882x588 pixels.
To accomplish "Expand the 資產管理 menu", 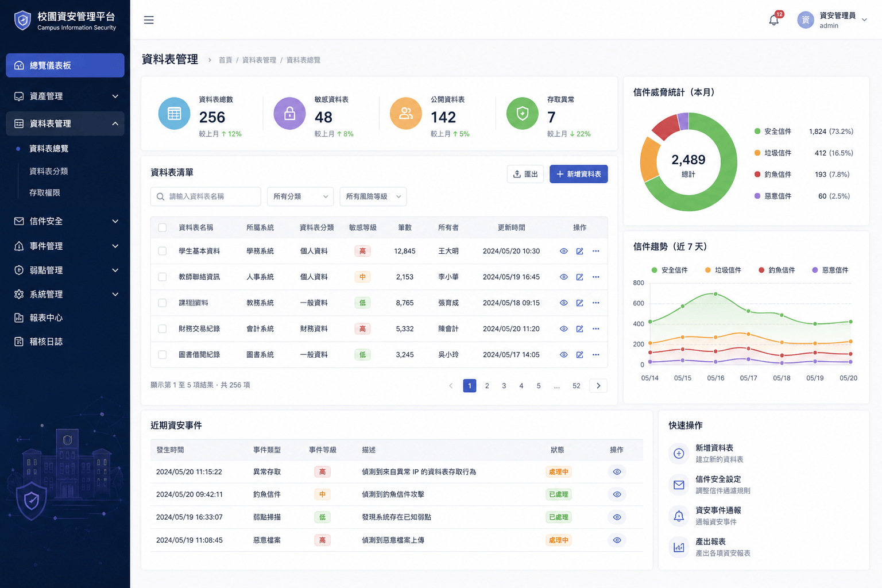I will click(65, 96).
